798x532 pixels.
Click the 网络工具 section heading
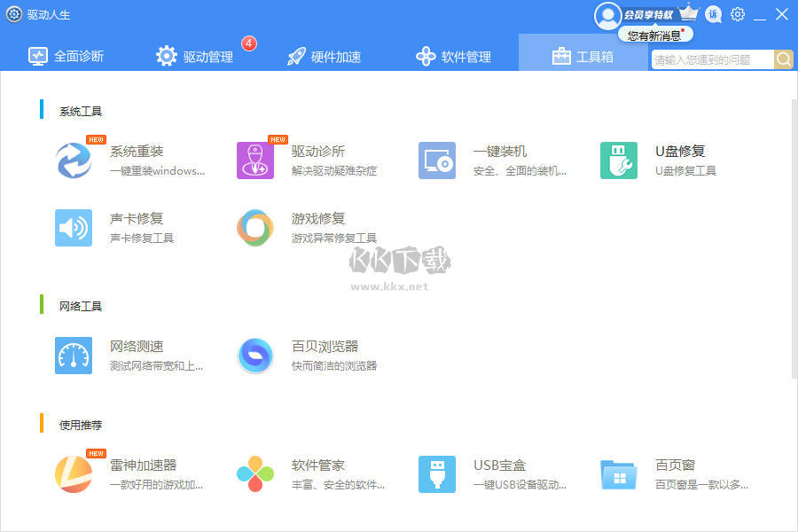click(x=81, y=306)
